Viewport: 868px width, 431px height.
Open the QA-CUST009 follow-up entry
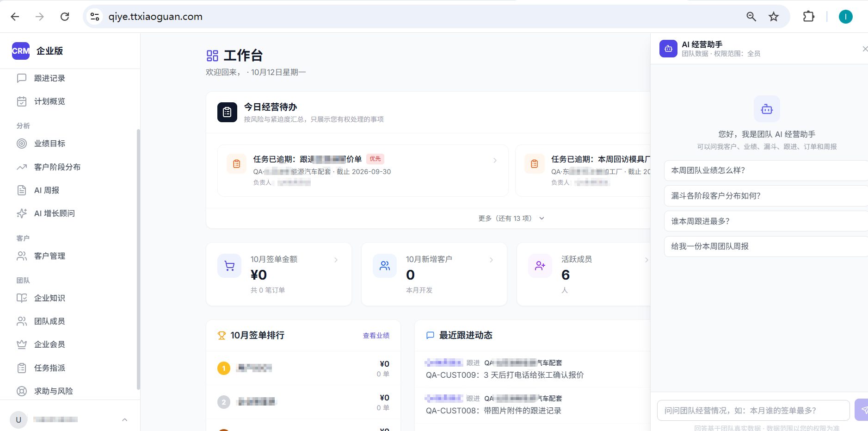pos(532,369)
